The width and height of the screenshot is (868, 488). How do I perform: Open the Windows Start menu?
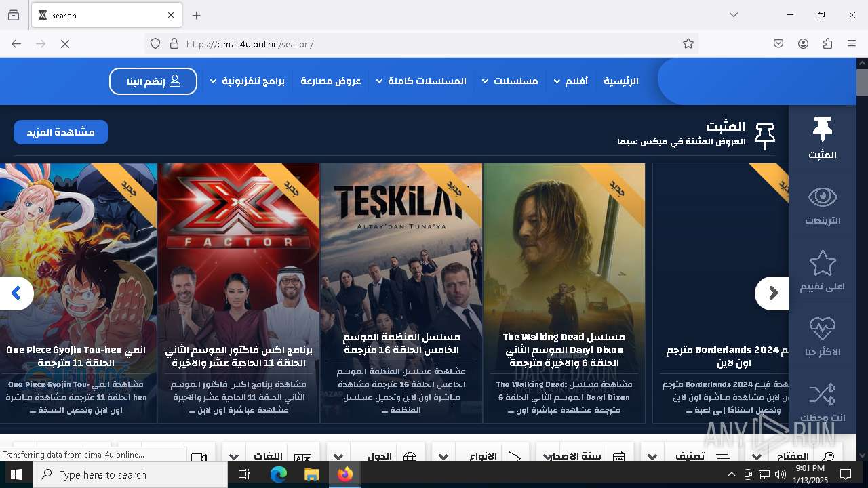16,474
